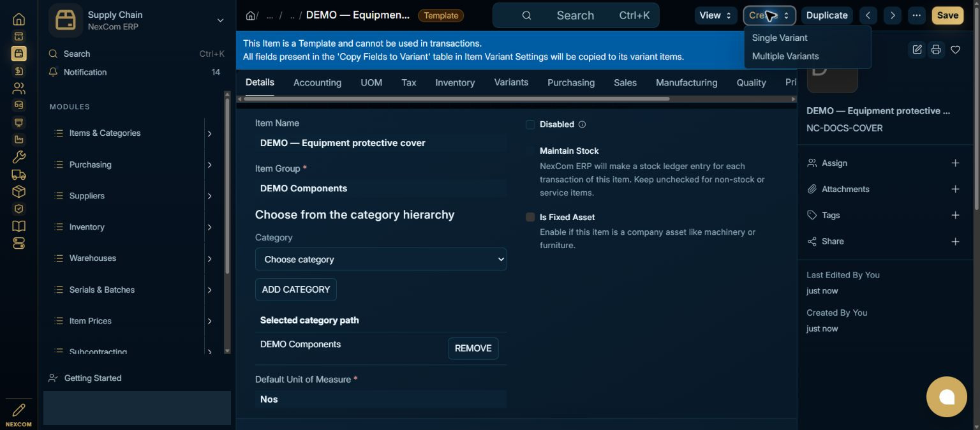Add an assignment with Assign plus icon
This screenshot has height=430, width=980.
(955, 163)
